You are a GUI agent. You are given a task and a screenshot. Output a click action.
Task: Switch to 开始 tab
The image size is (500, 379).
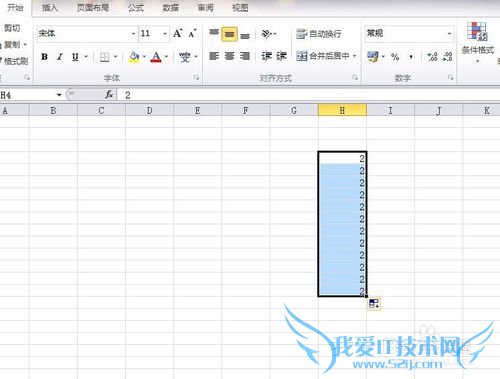click(16, 8)
